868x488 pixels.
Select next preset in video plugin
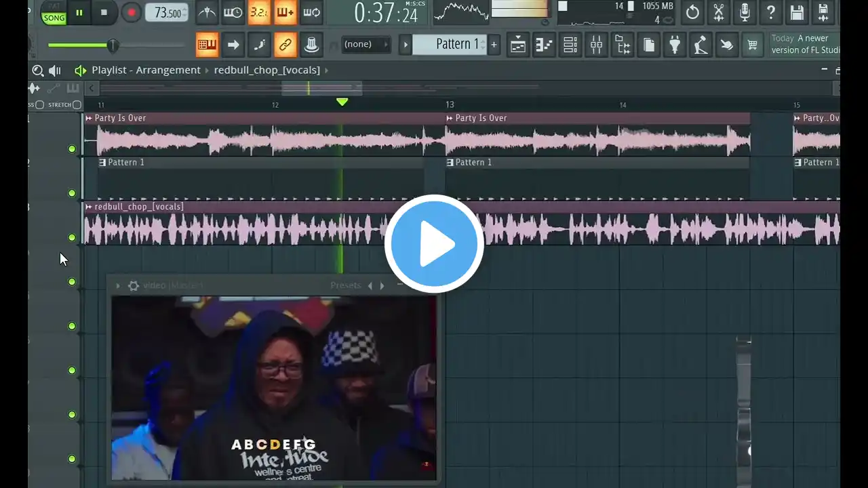(382, 286)
